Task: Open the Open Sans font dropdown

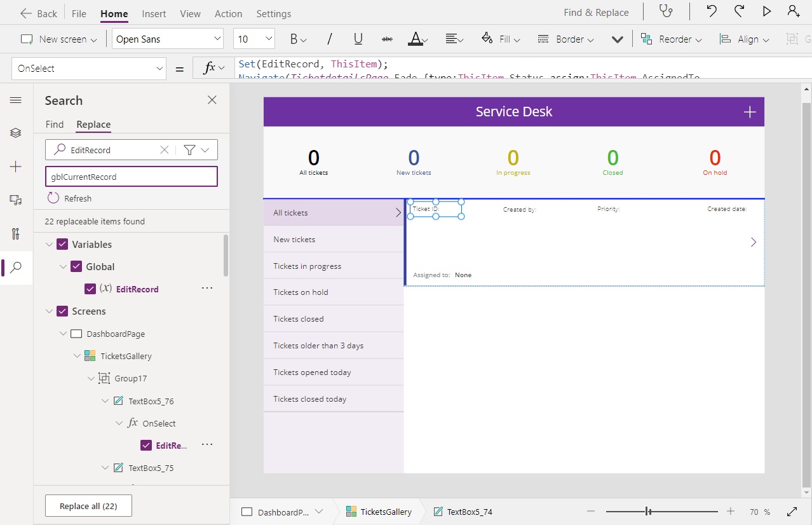Action: pyautogui.click(x=167, y=38)
